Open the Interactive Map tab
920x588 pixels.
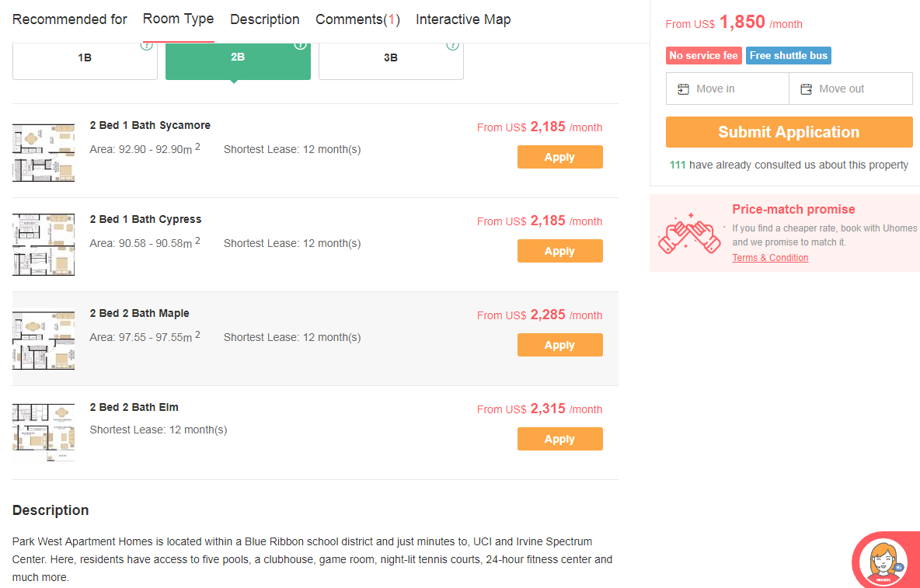[x=463, y=19]
